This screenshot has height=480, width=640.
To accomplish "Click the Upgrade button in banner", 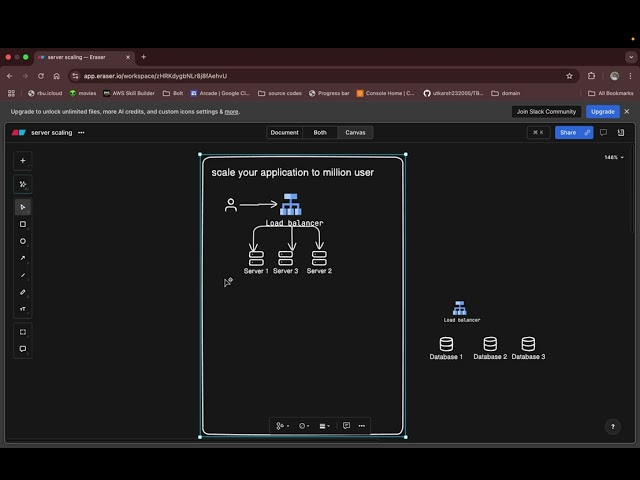I will [x=603, y=111].
